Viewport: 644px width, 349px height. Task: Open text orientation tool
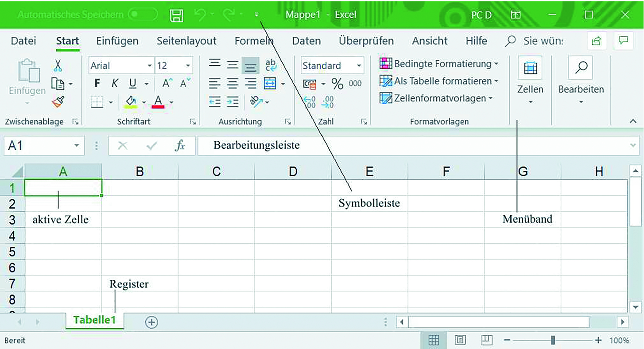[256, 102]
